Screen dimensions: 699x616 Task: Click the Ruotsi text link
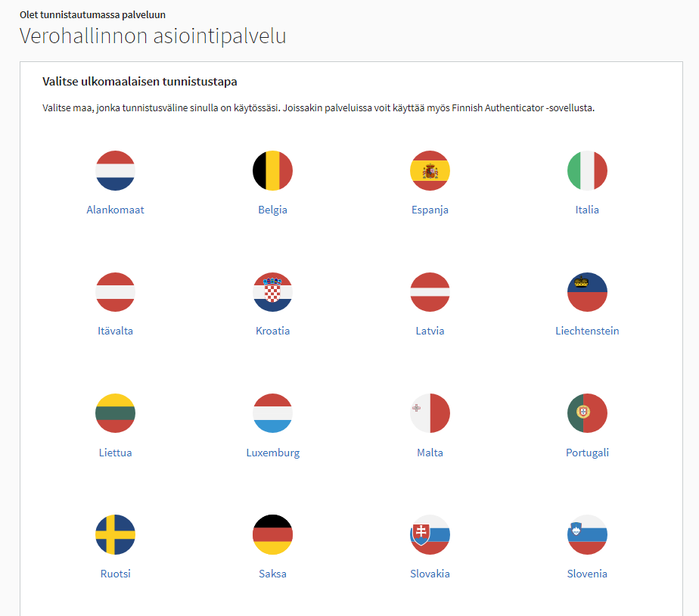[x=115, y=574]
